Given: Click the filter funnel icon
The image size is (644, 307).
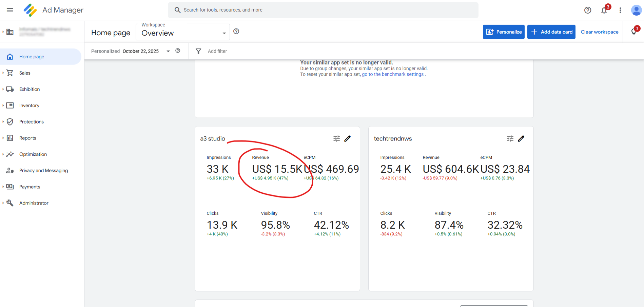Looking at the screenshot, I should tap(199, 51).
